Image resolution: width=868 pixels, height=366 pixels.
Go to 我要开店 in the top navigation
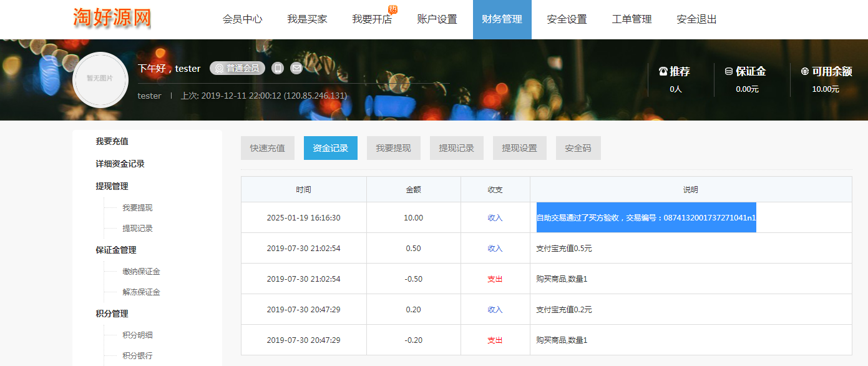tap(372, 19)
